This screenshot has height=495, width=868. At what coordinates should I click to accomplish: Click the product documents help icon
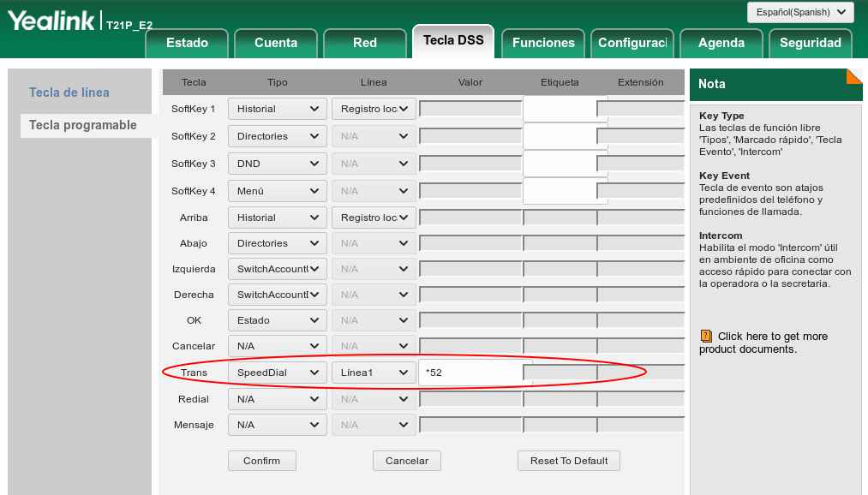coord(706,337)
